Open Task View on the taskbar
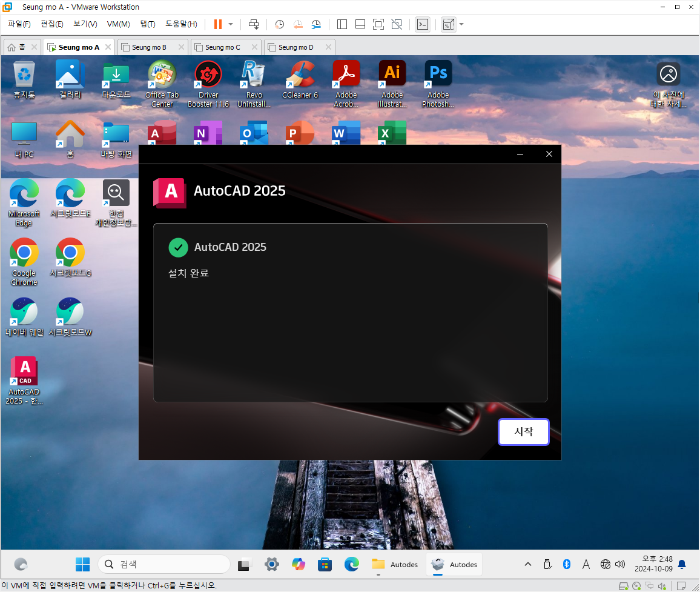 click(244, 564)
